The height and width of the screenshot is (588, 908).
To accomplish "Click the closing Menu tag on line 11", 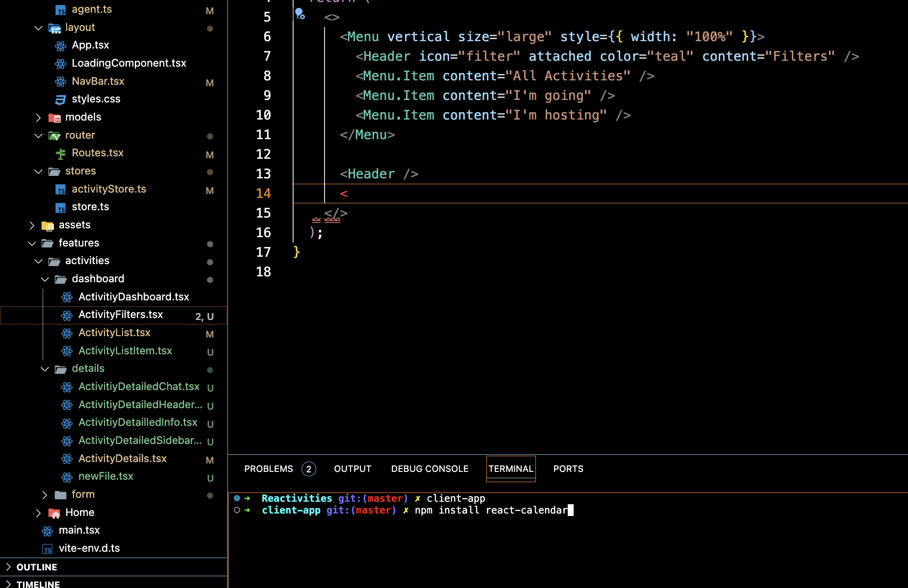I will pos(367,135).
